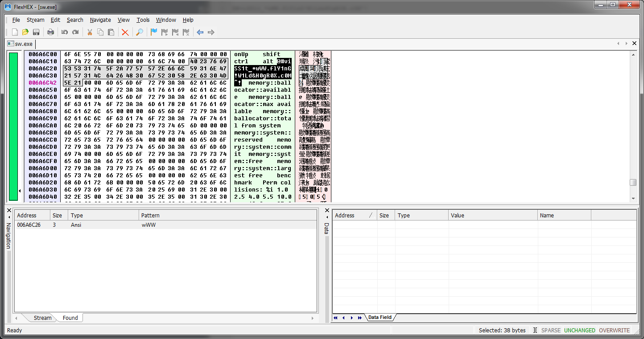The image size is (644, 339).
Task: Jump to first Data Field sheet arrow
Action: coord(335,318)
